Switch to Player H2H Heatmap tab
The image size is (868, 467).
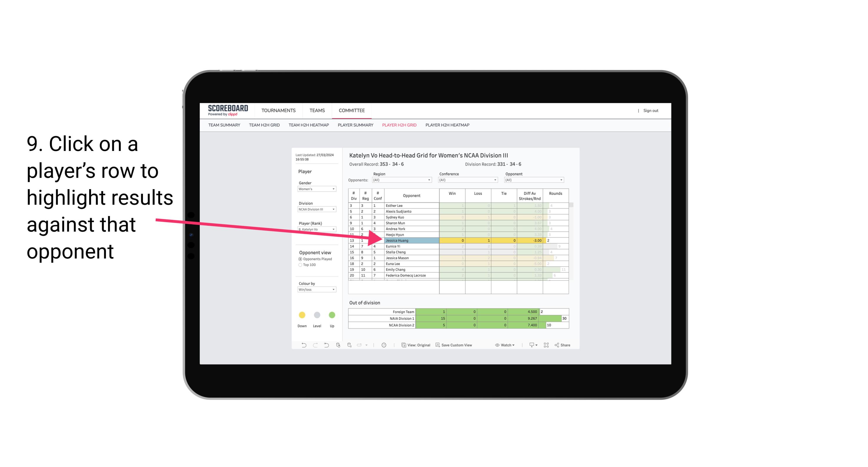[x=447, y=126]
